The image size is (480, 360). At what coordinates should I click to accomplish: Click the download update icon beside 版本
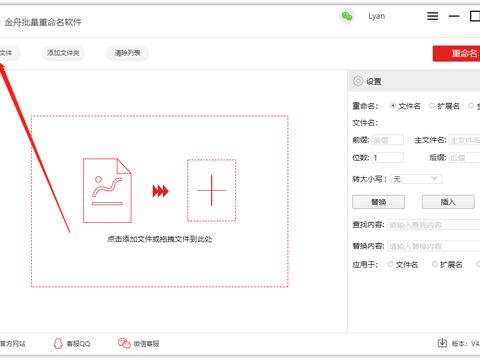tap(442, 343)
